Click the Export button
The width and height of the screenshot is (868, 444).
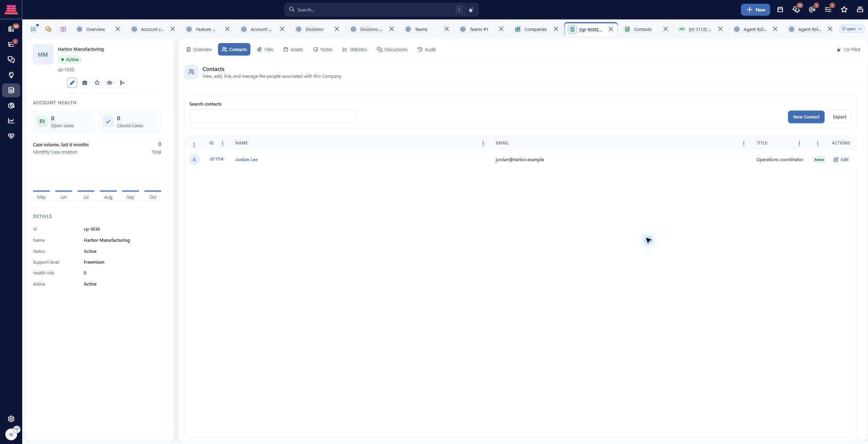pyautogui.click(x=840, y=117)
